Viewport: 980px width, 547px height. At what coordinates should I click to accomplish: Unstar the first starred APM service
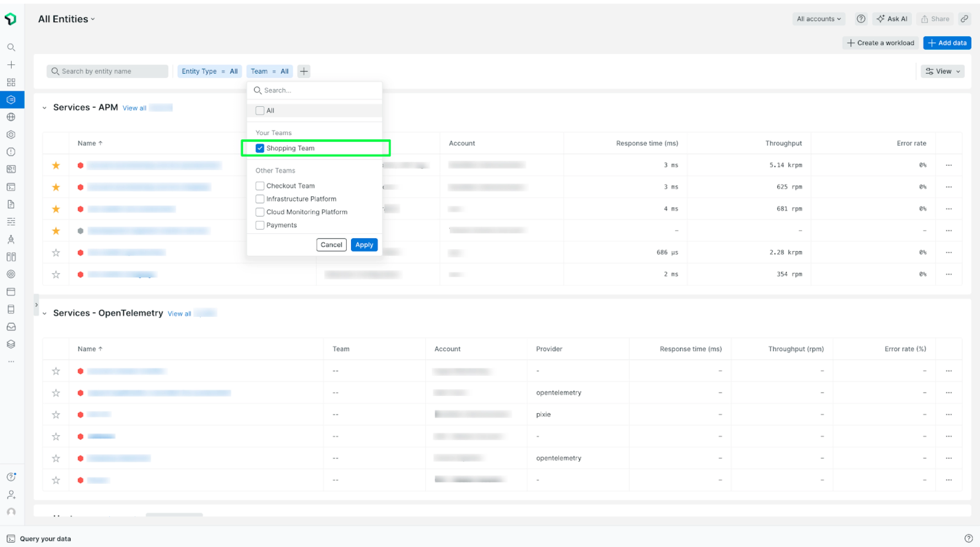[56, 165]
